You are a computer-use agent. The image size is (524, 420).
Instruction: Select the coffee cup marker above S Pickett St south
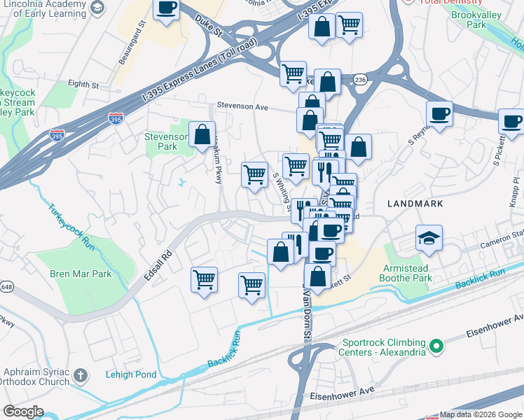pyautogui.click(x=322, y=254)
